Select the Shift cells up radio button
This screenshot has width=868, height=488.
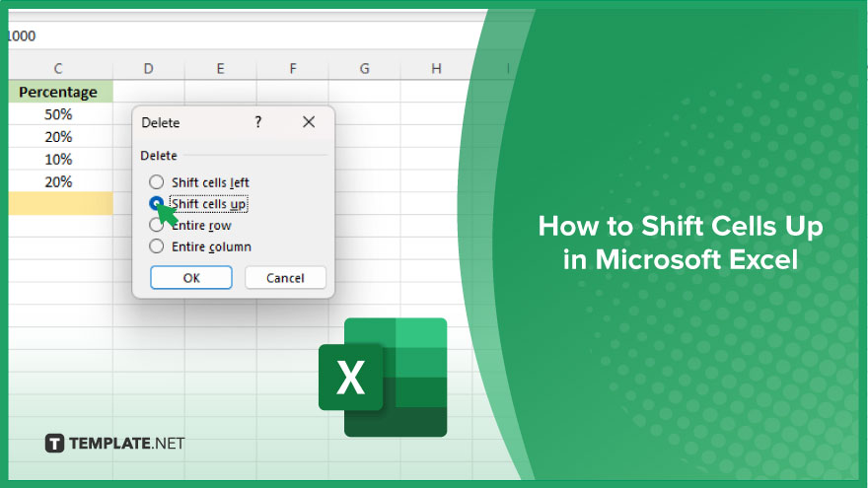point(157,204)
